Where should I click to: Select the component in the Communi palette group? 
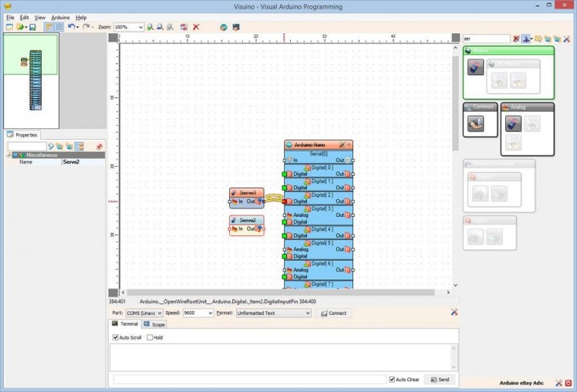[x=475, y=123]
